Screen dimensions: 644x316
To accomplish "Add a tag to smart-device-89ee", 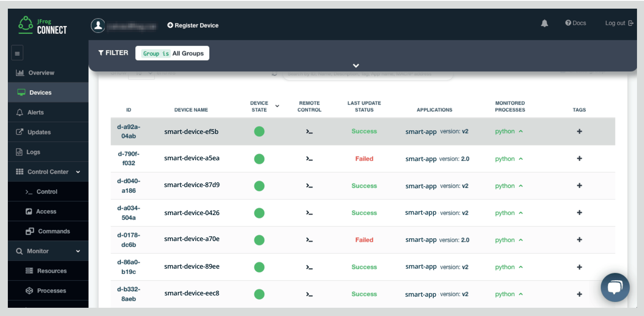I will 579,267.
